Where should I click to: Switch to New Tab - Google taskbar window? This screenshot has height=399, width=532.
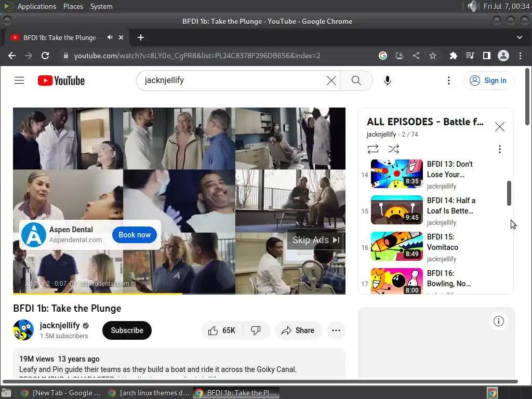pyautogui.click(x=61, y=393)
